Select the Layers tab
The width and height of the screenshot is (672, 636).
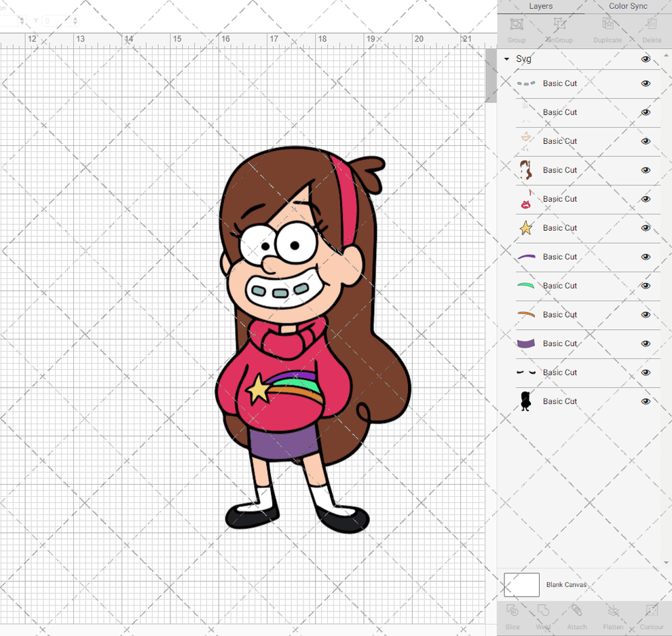[x=541, y=6]
